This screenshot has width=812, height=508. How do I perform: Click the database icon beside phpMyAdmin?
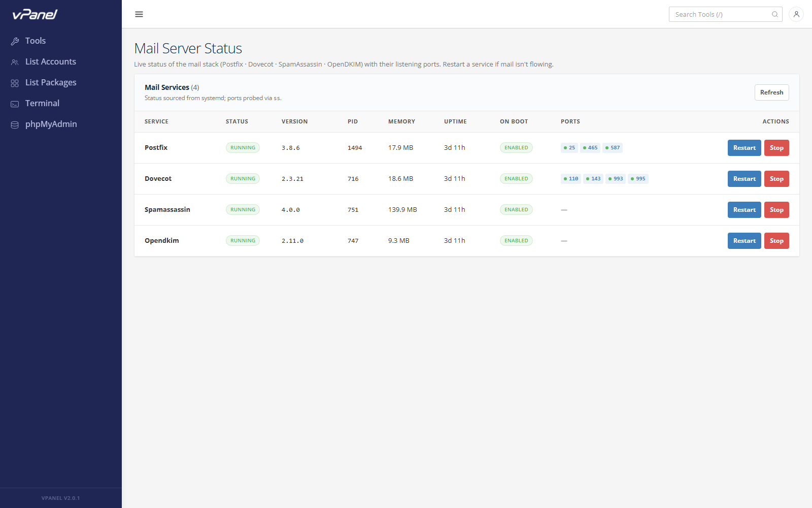(15, 124)
